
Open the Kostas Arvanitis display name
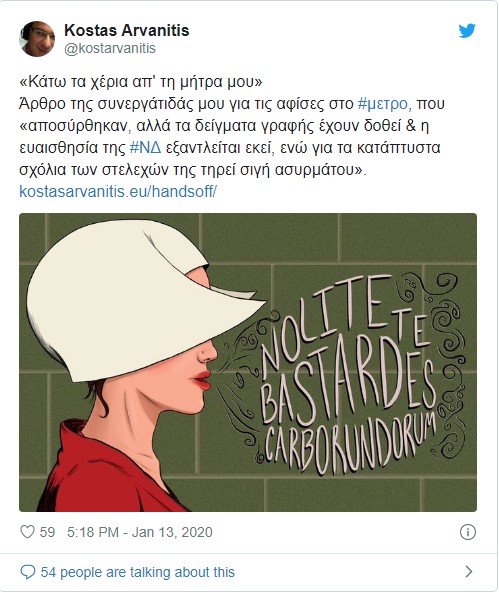(x=126, y=30)
